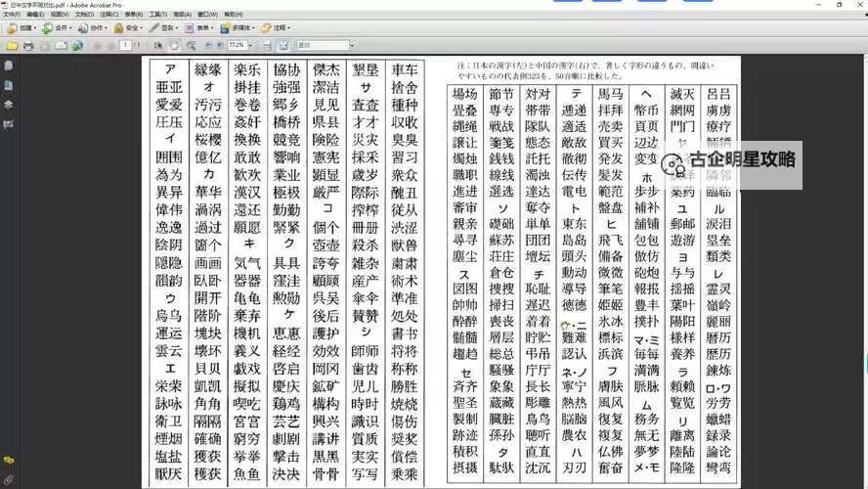Screen dimensions: 868x489
Task: Open the Pages panel in left sidebar
Action: [8, 66]
